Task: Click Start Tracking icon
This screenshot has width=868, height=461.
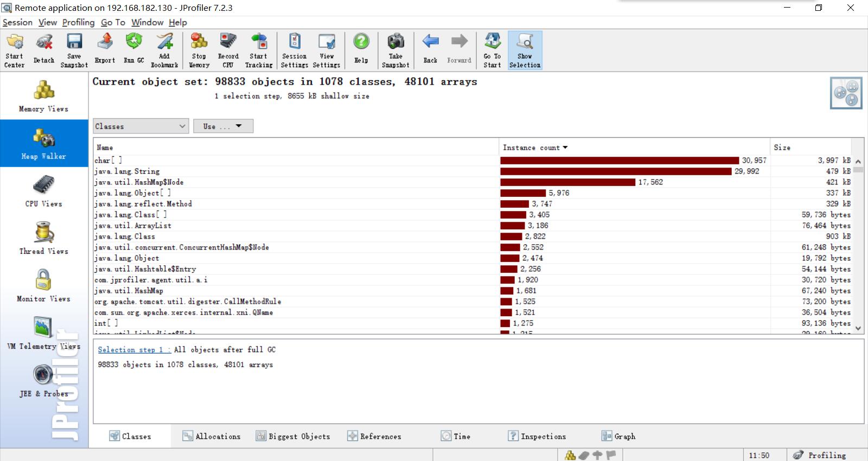Action: click(259, 50)
